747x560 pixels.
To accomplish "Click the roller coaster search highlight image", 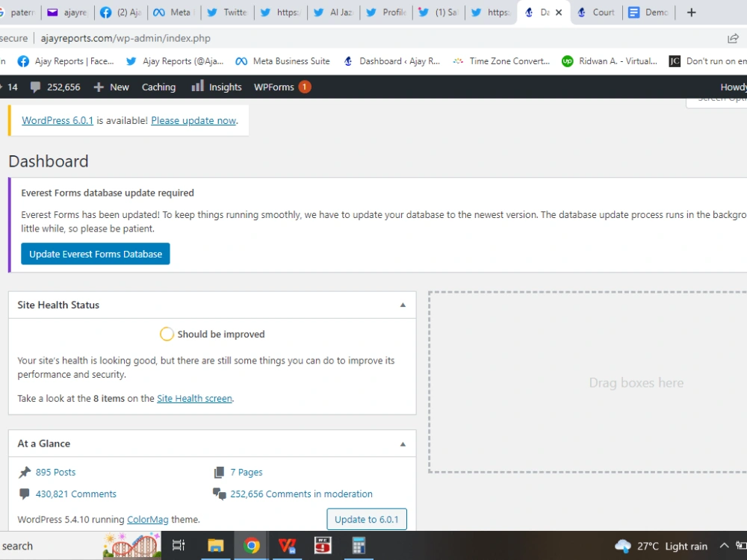I will point(132,545).
